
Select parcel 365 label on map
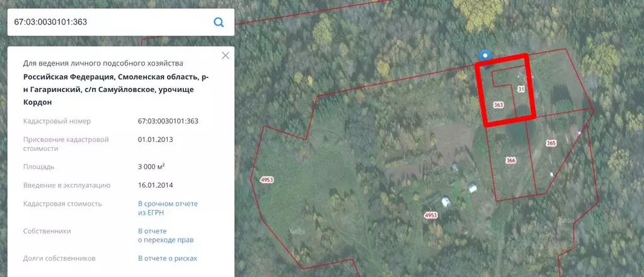(551, 143)
